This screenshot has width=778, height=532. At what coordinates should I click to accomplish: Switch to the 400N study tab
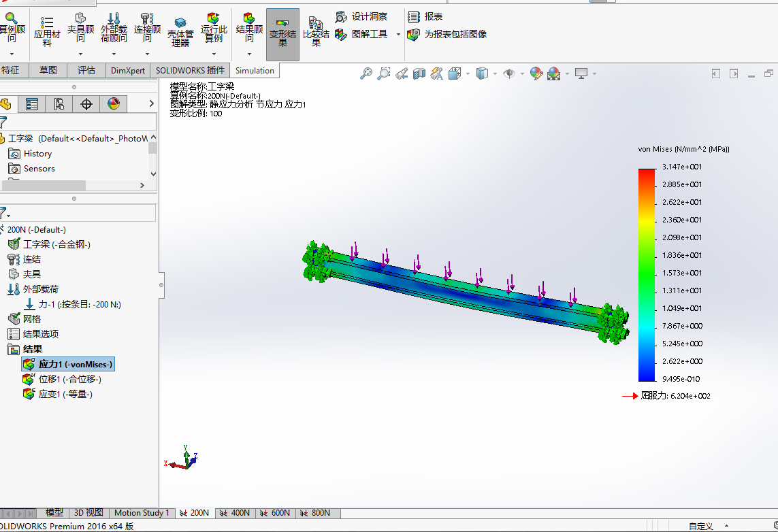[x=236, y=513]
